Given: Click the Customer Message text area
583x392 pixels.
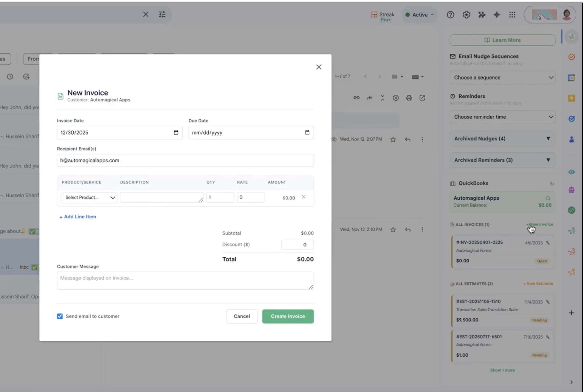Looking at the screenshot, I should point(185,280).
